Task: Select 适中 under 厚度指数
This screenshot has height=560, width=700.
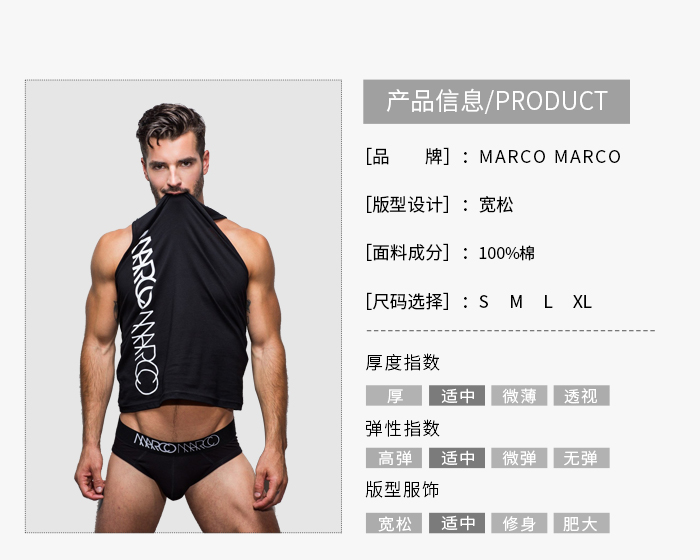Action: [457, 396]
